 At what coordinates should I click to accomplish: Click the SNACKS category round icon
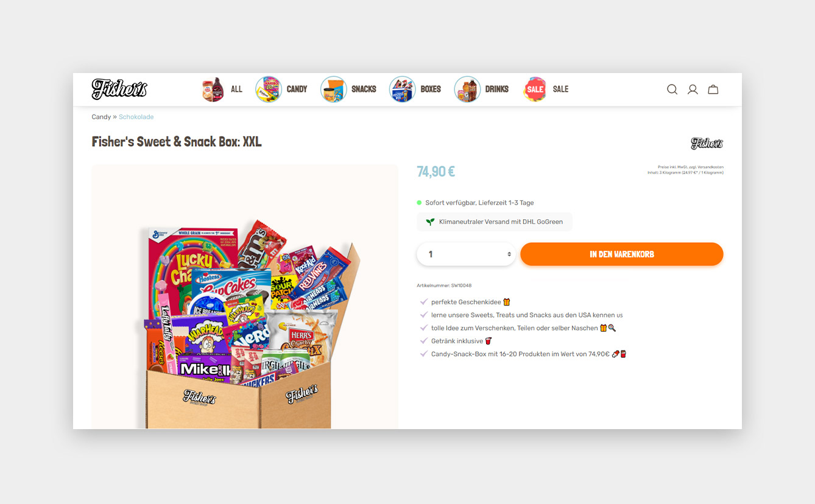coord(333,89)
